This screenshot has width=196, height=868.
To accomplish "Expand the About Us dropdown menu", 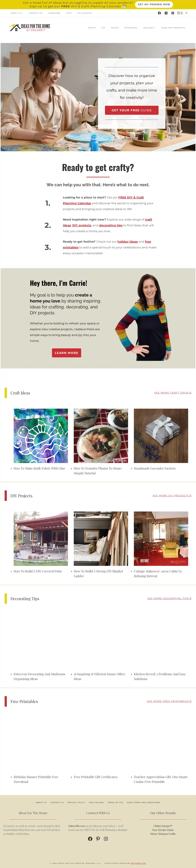I will click(17, 13).
